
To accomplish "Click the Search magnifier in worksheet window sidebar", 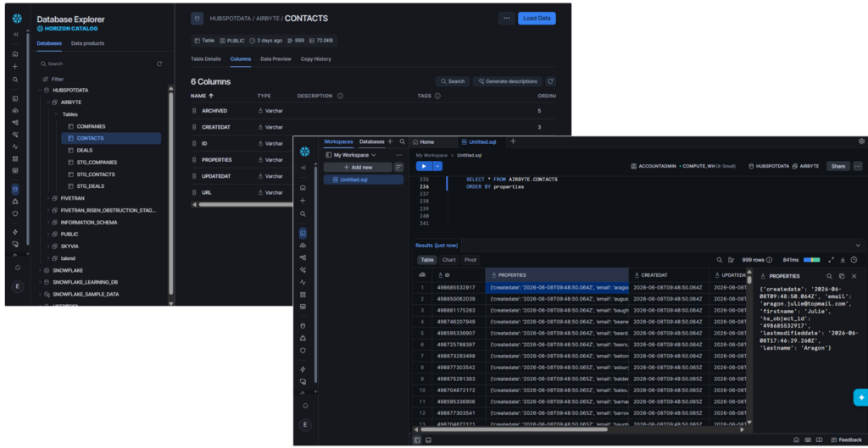I will pos(303,213).
